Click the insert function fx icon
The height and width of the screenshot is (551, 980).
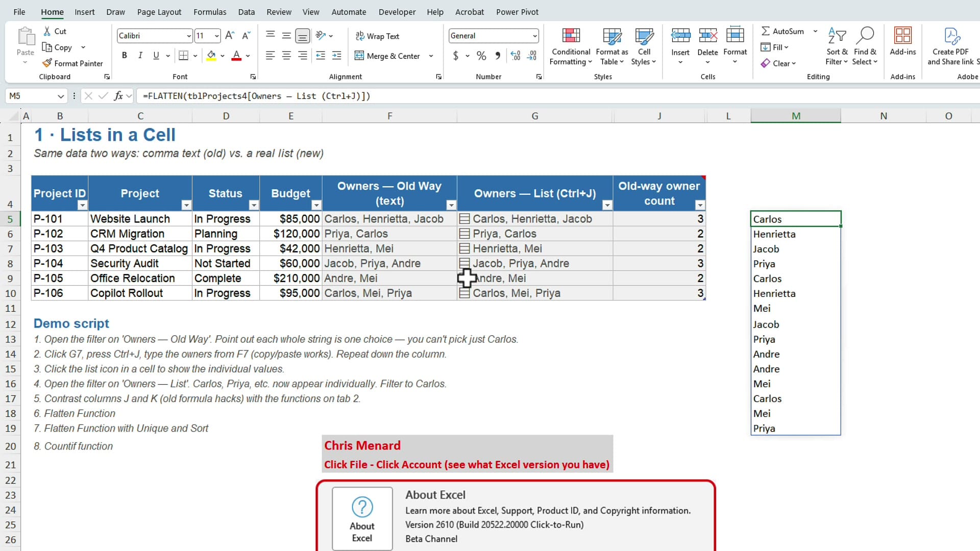[x=118, y=96]
